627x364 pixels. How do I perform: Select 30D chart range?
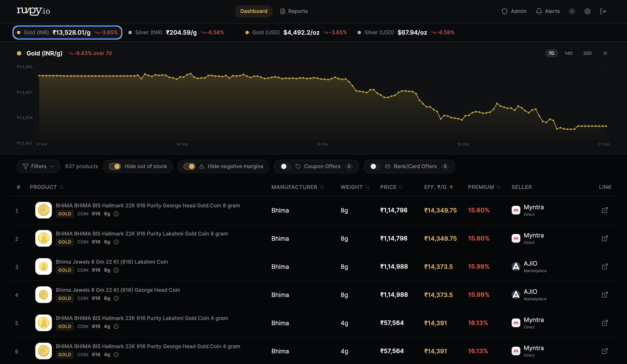[x=587, y=53]
